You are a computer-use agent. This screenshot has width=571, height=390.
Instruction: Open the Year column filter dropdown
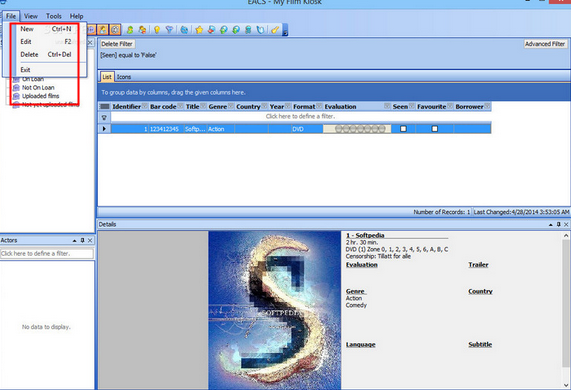tap(288, 106)
